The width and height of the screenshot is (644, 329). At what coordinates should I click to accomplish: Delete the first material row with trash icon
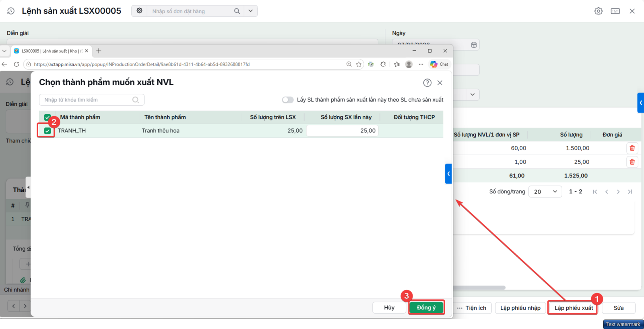click(x=632, y=148)
